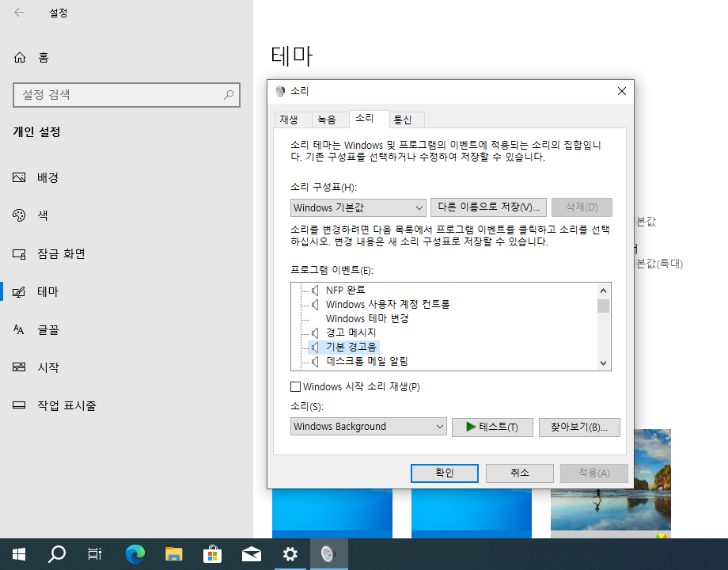Click the 글꼴 font icon in sidebar
The width and height of the screenshot is (728, 570).
[x=19, y=330]
